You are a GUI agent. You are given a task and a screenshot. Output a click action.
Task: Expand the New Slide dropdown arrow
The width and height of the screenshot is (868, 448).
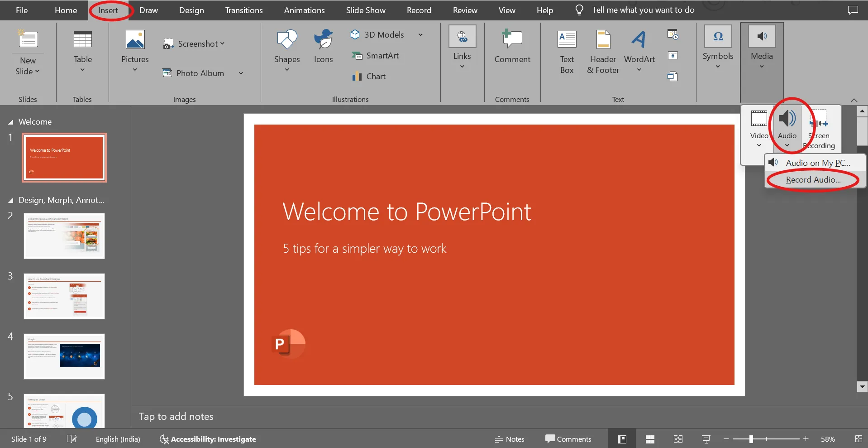tap(37, 72)
